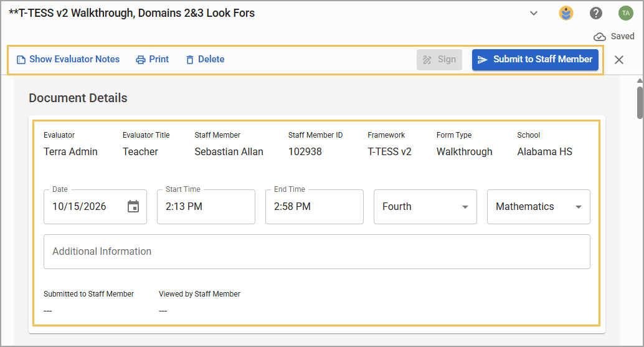Image resolution: width=644 pixels, height=347 pixels.
Task: Click the Submitted to Staff Member label
Action: coord(88,294)
